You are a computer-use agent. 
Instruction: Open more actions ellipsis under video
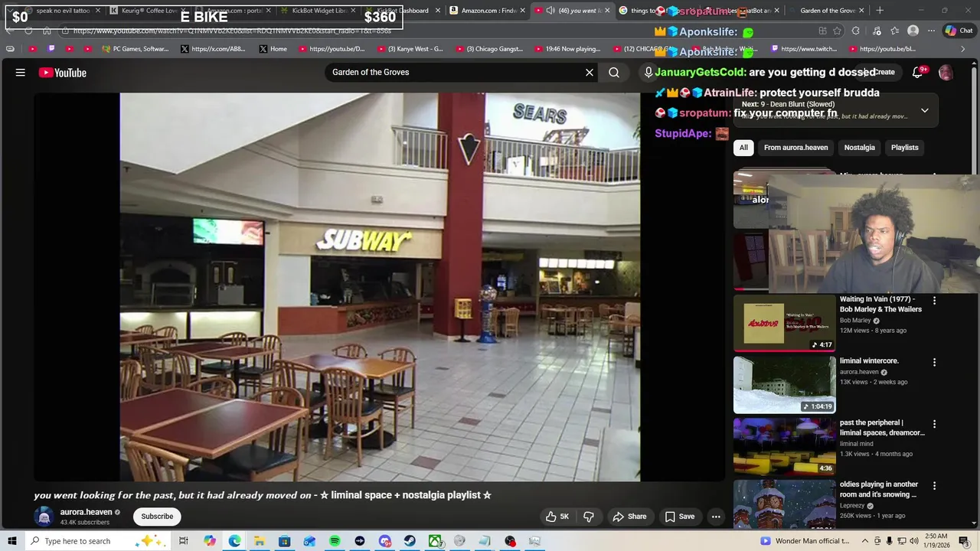[716, 517]
